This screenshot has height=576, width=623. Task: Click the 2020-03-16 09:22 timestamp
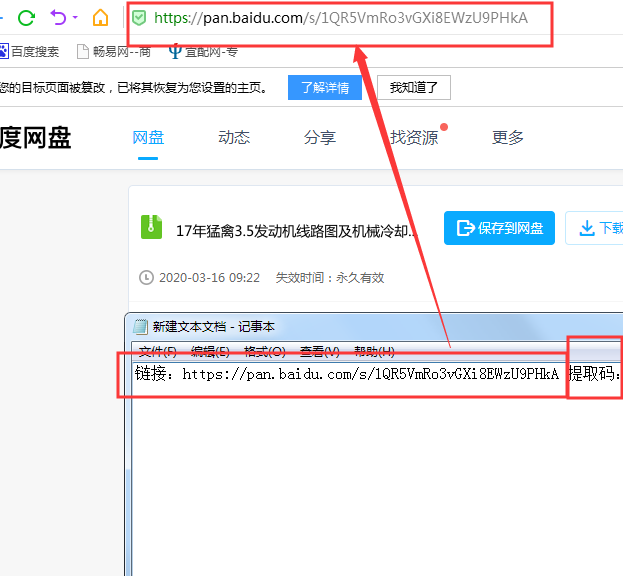point(209,278)
